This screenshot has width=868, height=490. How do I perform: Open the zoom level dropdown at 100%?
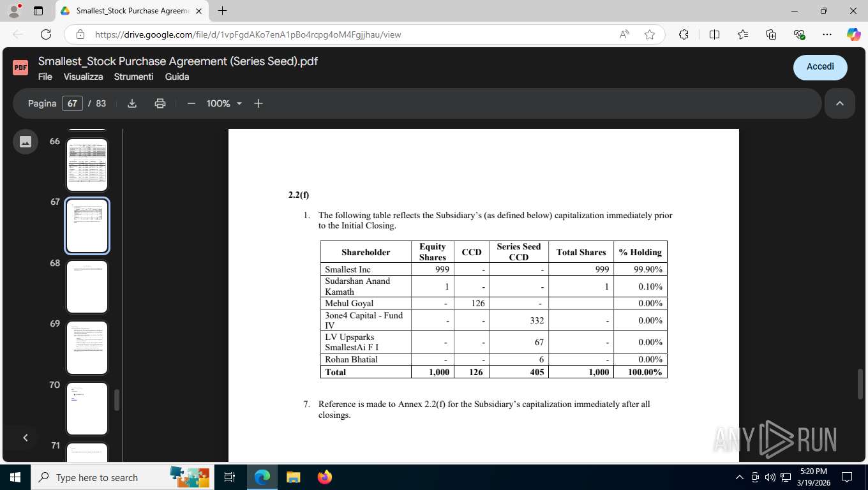[x=224, y=103]
